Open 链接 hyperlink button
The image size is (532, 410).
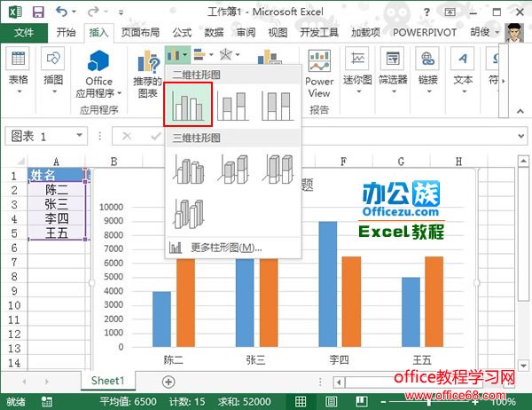pyautogui.click(x=428, y=70)
